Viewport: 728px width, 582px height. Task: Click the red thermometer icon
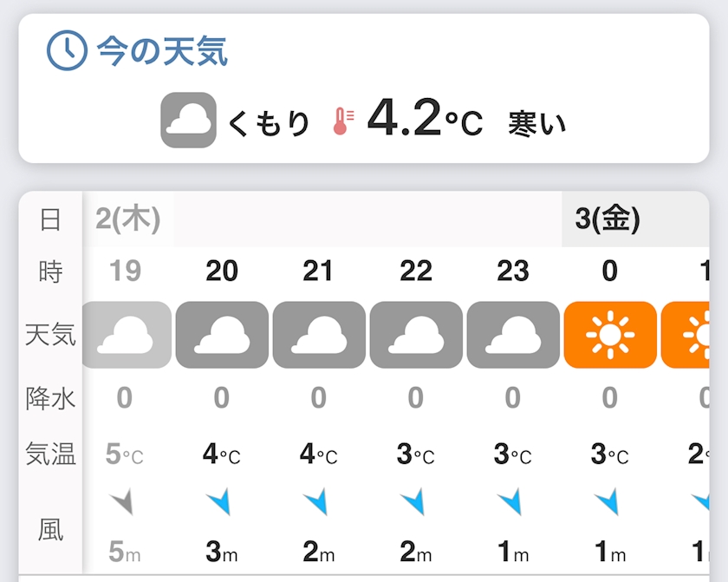(342, 121)
